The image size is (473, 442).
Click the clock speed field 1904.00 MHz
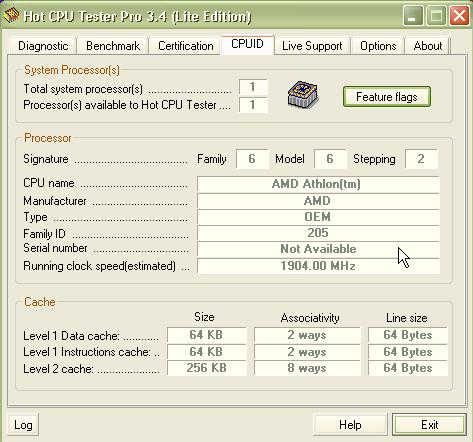tap(318, 266)
